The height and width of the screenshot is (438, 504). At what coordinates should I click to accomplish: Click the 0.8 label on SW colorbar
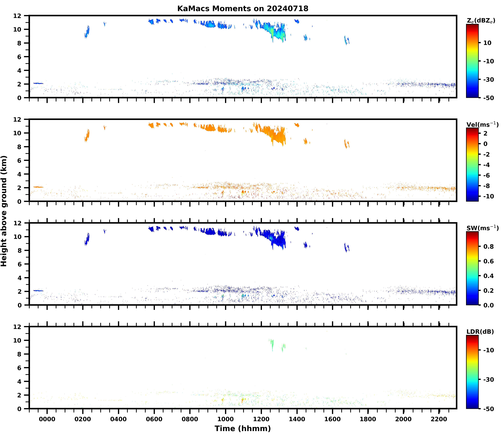tap(488, 247)
